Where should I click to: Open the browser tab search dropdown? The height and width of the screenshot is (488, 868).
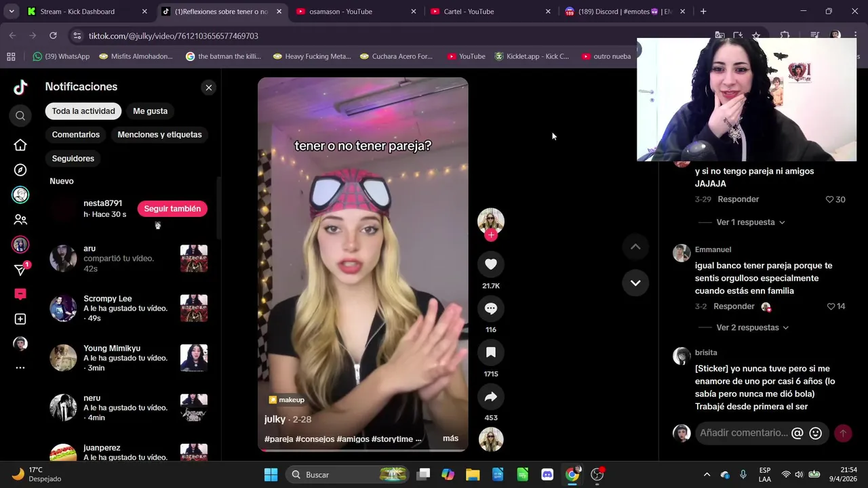tap(11, 12)
